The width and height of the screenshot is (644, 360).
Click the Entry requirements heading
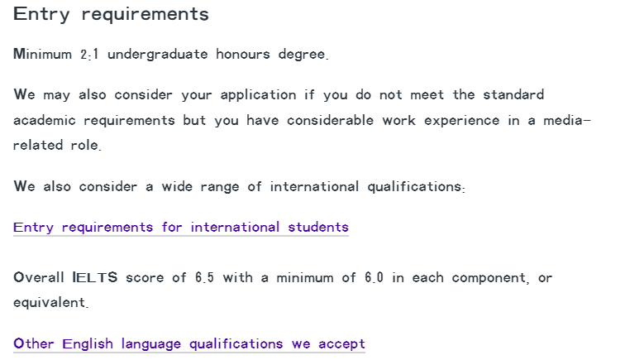coord(111,14)
